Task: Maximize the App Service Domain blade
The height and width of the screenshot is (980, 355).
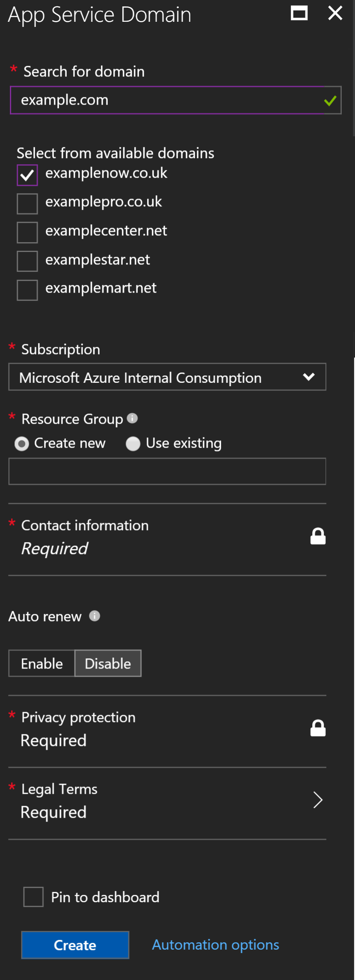Action: click(x=299, y=13)
